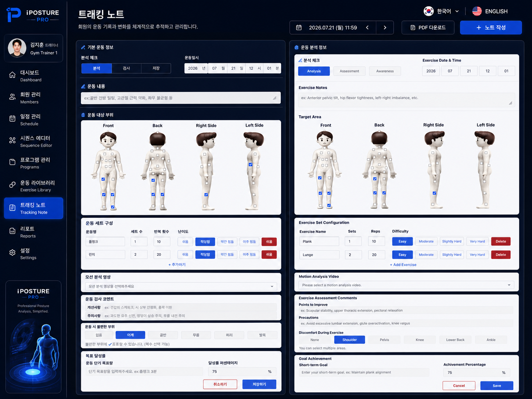Select the Tracking Note sidebar item
Image resolution: width=532 pixels, height=399 pixels.
coord(33,208)
